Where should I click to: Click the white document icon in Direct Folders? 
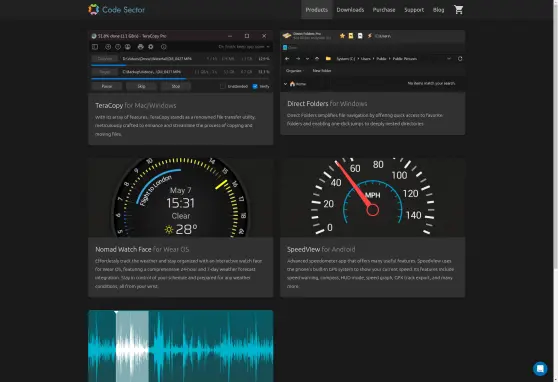(360, 36)
